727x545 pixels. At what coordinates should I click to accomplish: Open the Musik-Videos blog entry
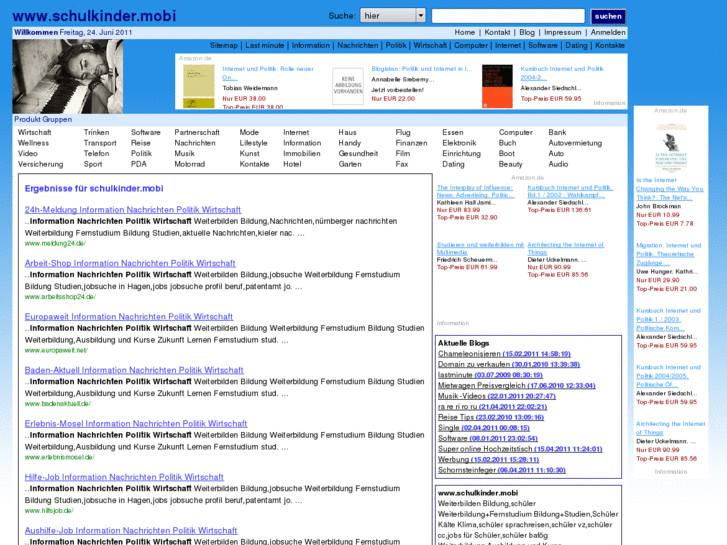point(497,396)
